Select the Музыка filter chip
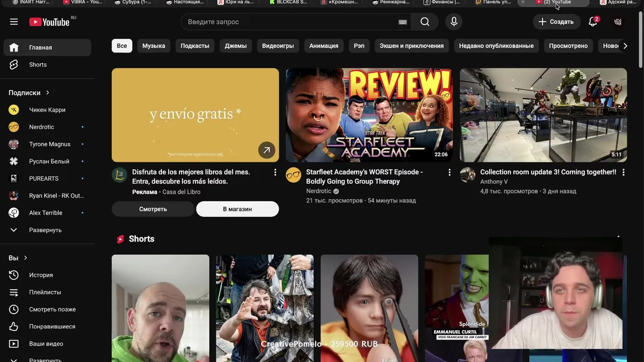 click(153, 46)
